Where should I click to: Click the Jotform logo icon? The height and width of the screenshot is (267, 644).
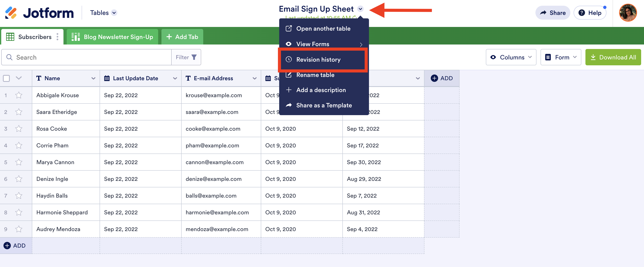11,13
